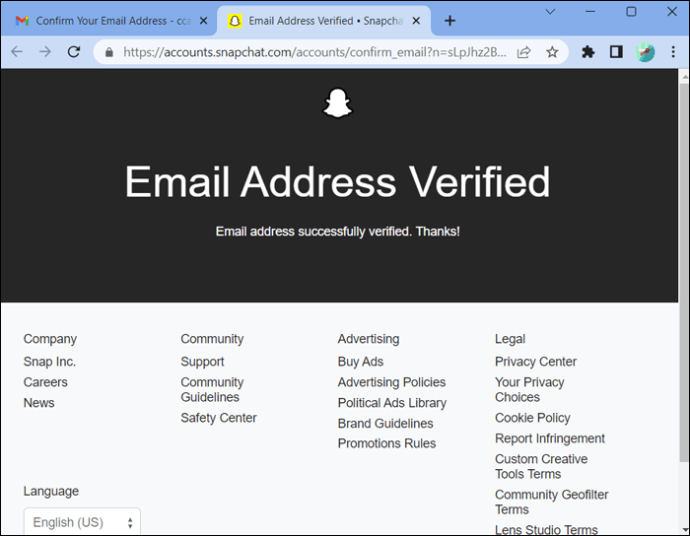The image size is (690, 536).
Task: Open the Safety Center link
Action: pos(218,418)
